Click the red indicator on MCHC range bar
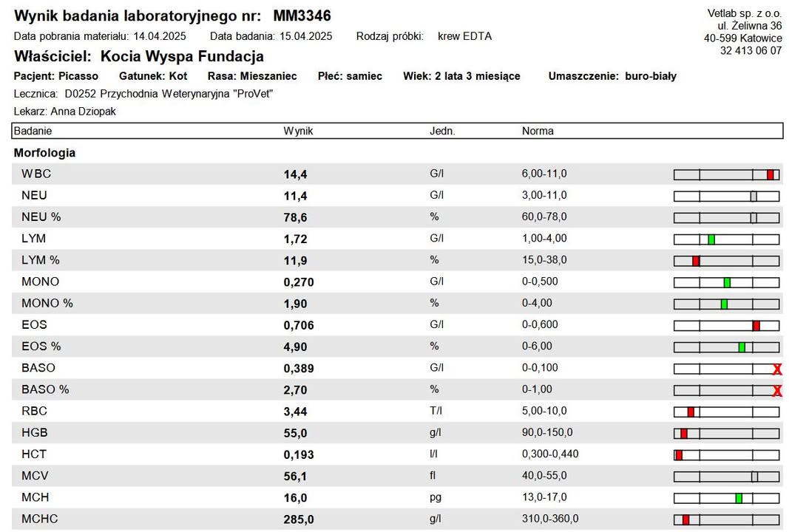 click(685, 520)
